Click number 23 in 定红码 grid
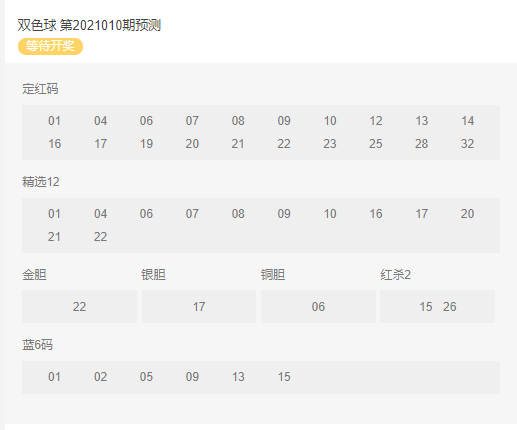Viewport: 517px width, 430px height. [330, 144]
